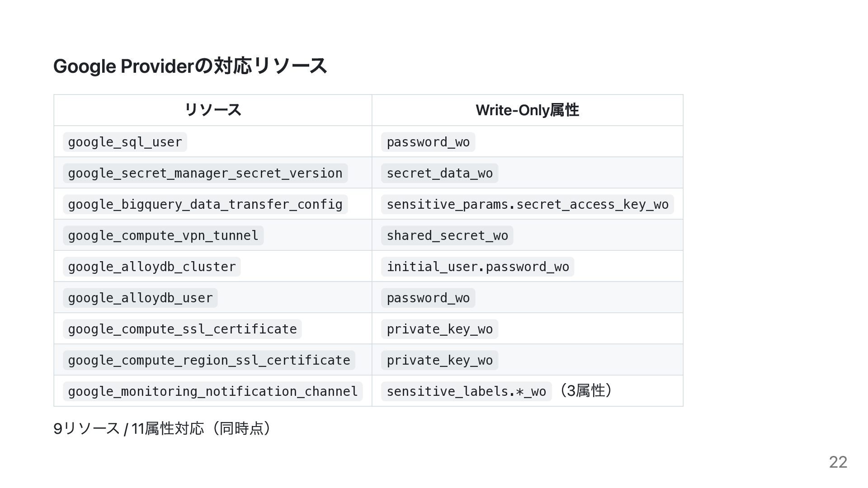Screen dimensions: 868x488
Task: Click the slide page number 22
Action: 838,462
